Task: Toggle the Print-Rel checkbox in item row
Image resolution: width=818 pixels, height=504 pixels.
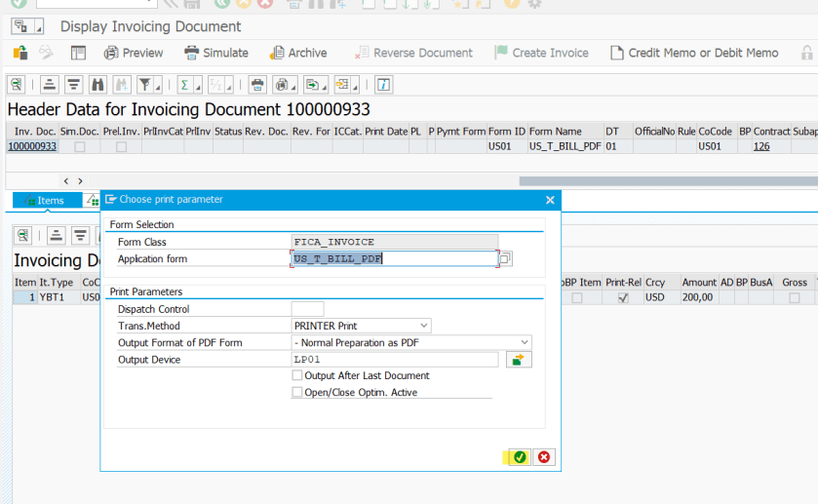Action: click(x=623, y=298)
